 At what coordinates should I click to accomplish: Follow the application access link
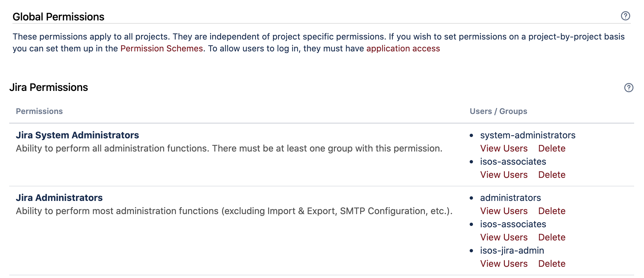pyautogui.click(x=403, y=48)
